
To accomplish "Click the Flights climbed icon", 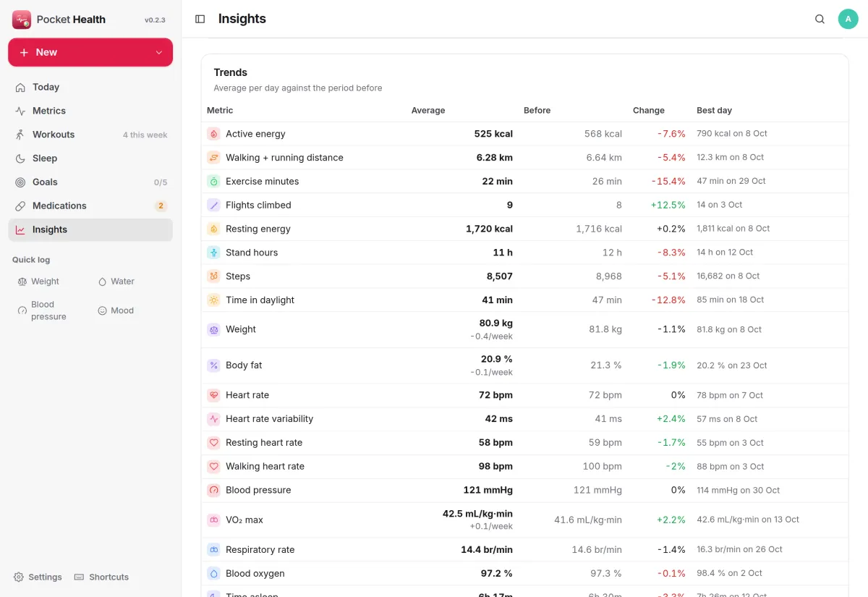I will (213, 205).
